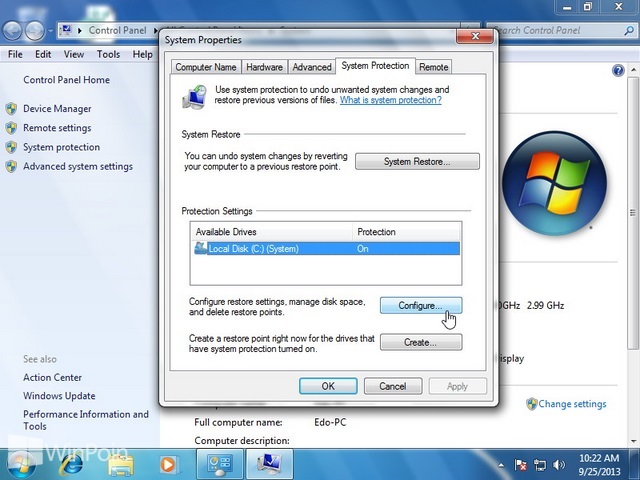Click the shield icon beside Change settings
The image size is (640, 480).
pos(531,404)
